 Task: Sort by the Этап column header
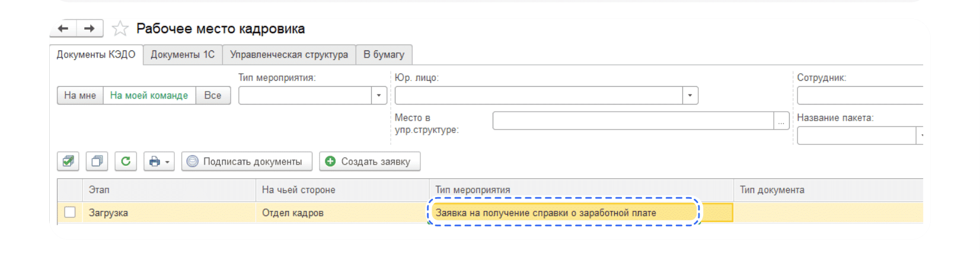(x=169, y=190)
